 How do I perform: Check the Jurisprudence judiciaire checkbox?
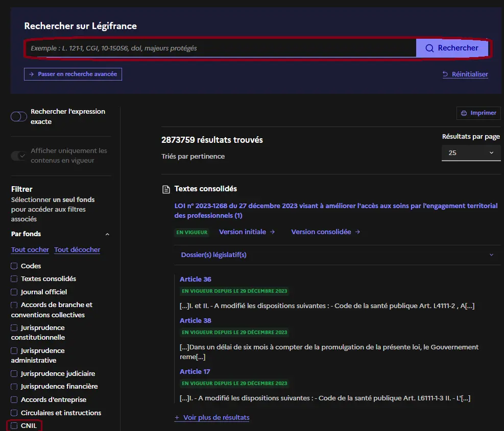pos(14,373)
